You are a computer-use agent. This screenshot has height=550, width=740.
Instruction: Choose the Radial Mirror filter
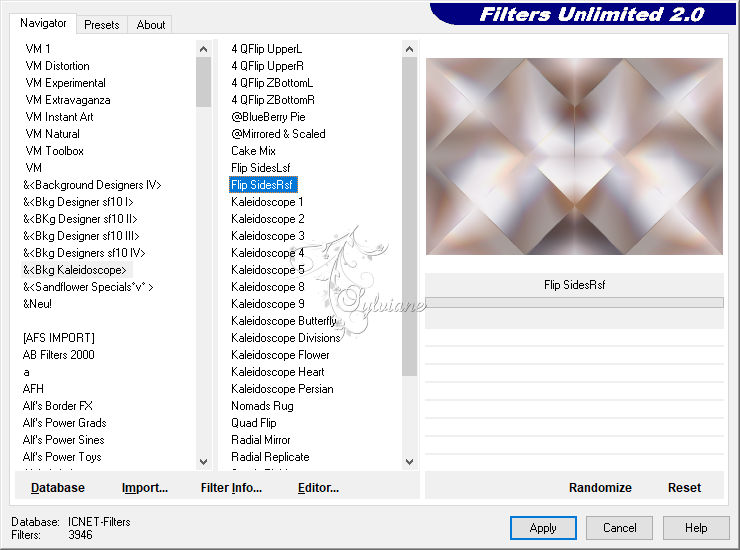pos(261,440)
